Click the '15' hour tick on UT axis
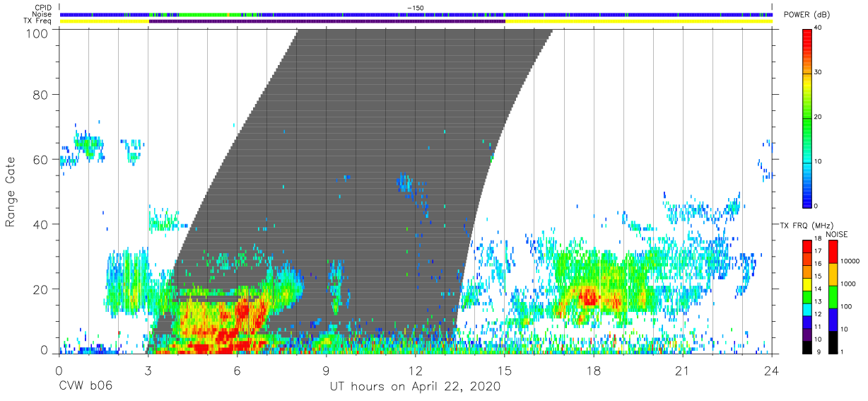 point(505,370)
